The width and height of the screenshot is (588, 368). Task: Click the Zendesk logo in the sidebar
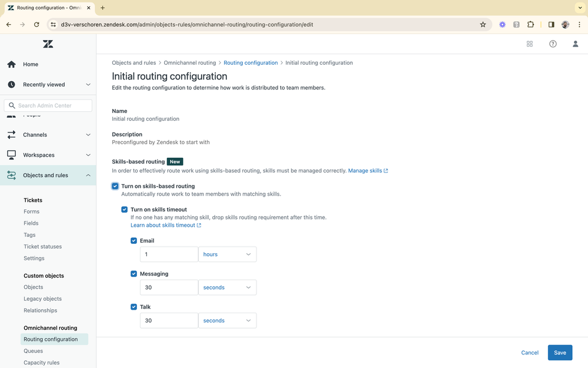(x=48, y=44)
